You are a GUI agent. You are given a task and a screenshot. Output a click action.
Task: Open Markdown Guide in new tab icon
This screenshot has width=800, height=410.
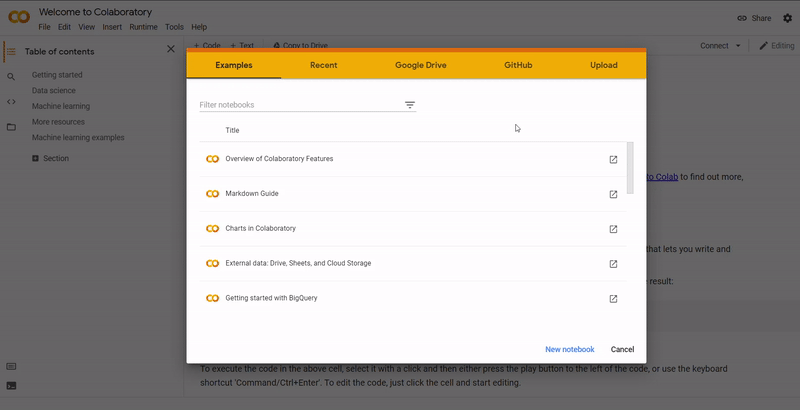tap(613, 194)
